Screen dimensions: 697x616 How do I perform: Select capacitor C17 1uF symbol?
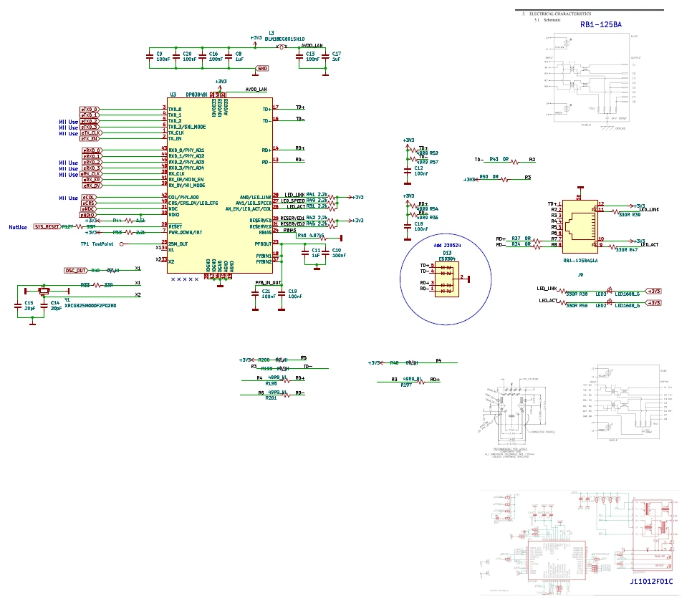tap(326, 57)
